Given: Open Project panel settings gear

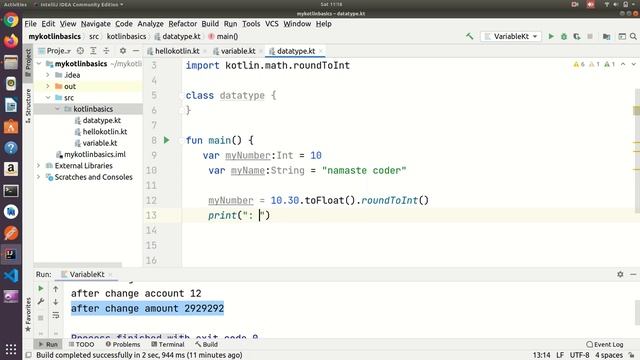Looking at the screenshot, I should 122,51.
